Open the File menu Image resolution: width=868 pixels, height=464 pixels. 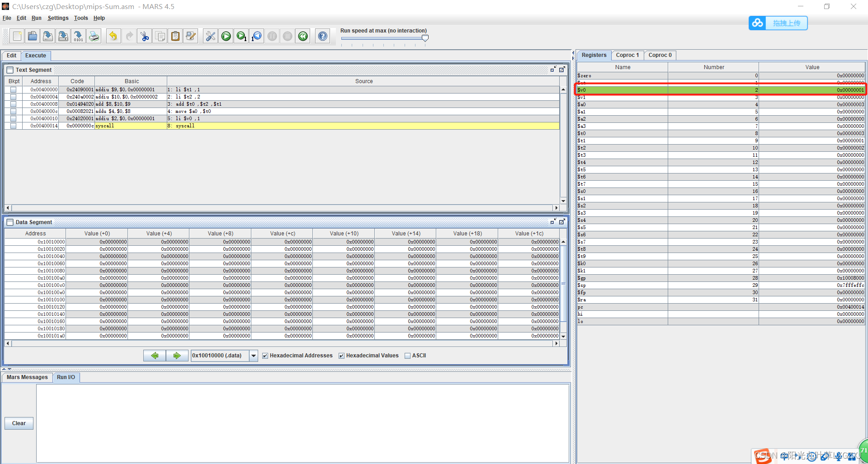pos(7,18)
